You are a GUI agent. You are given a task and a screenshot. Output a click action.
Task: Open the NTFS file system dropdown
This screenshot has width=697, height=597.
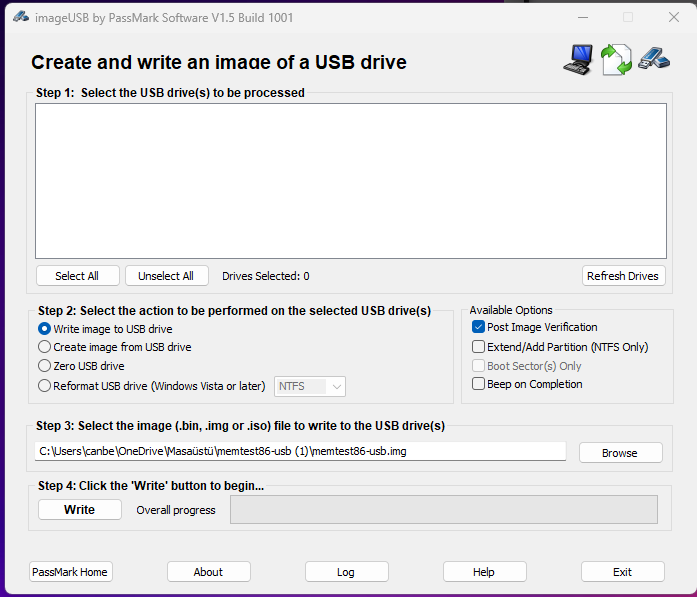click(x=310, y=386)
